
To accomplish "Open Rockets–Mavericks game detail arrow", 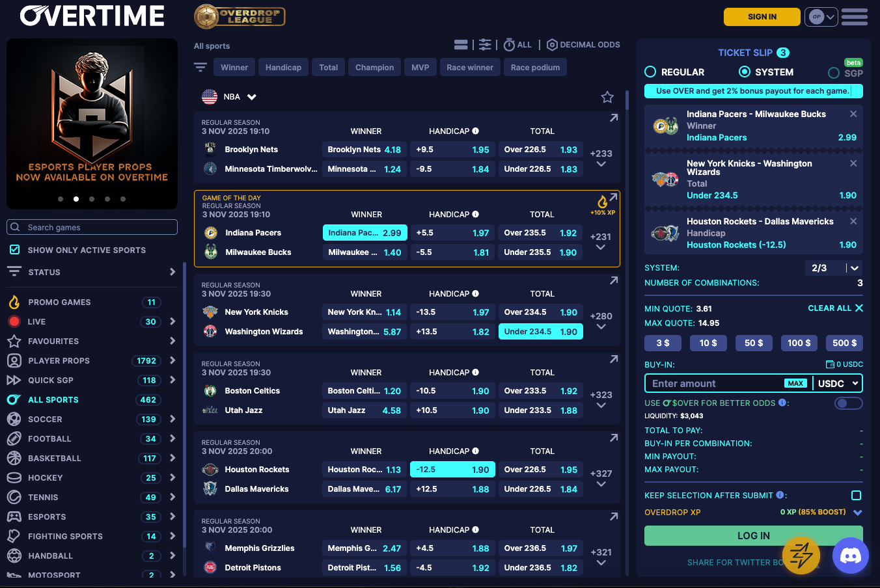I will (614, 438).
